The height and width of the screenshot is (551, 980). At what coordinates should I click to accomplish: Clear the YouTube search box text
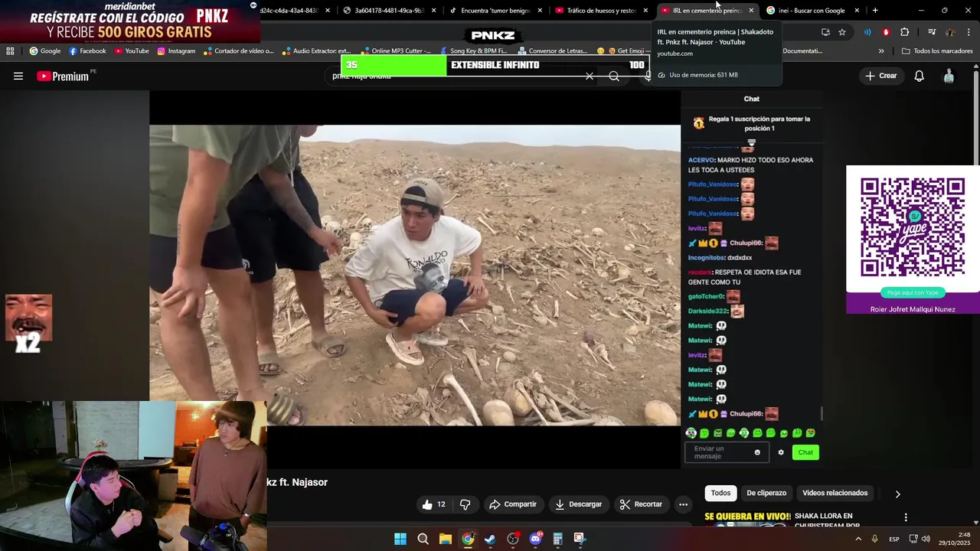[x=590, y=76]
